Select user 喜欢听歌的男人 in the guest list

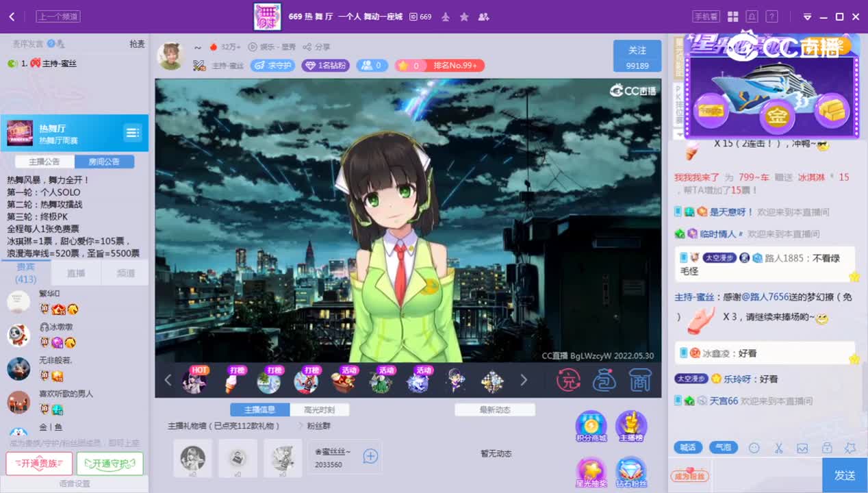74,401
